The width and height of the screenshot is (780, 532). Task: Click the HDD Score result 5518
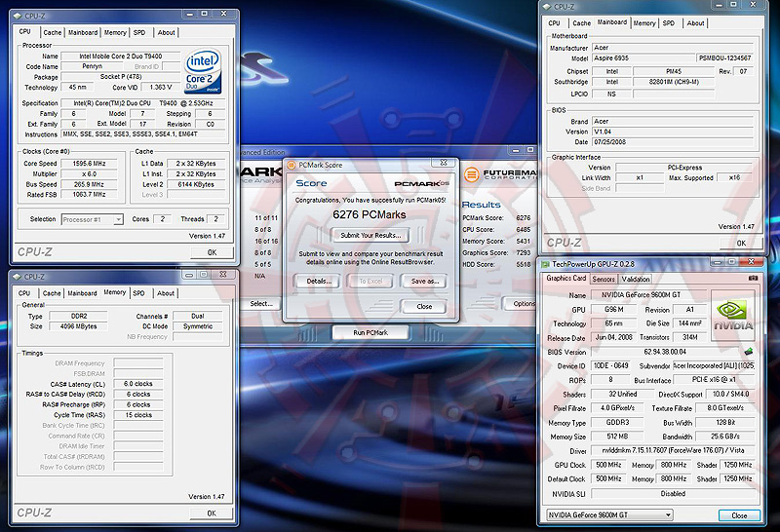pos(524,264)
